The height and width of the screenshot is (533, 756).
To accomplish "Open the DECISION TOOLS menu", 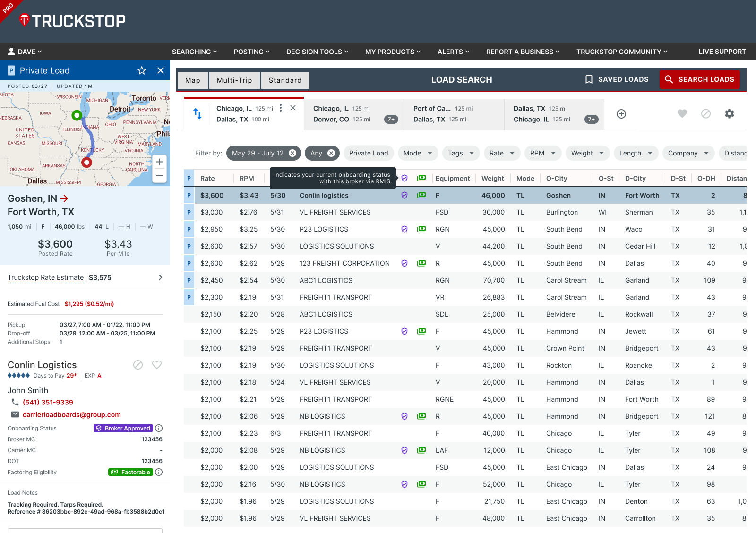I will 317,52.
